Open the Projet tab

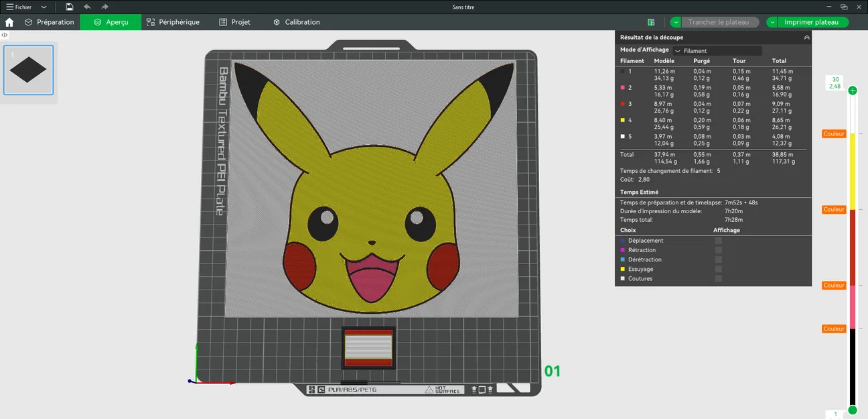pyautogui.click(x=234, y=21)
